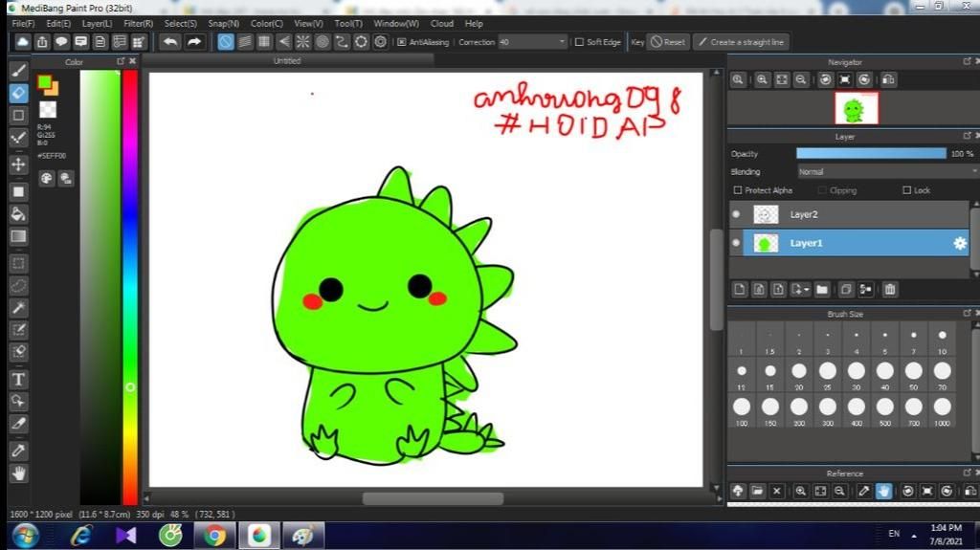Click the Redo arrow in toolbar
This screenshot has width=980, height=550.
tap(193, 42)
